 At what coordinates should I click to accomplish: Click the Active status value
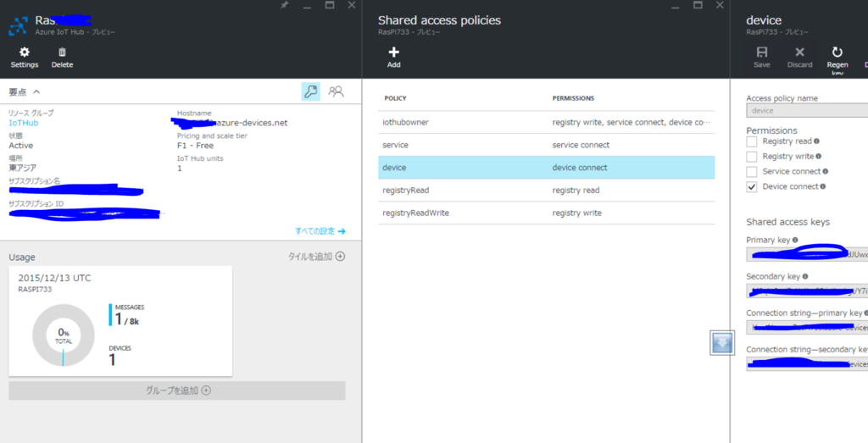click(21, 146)
